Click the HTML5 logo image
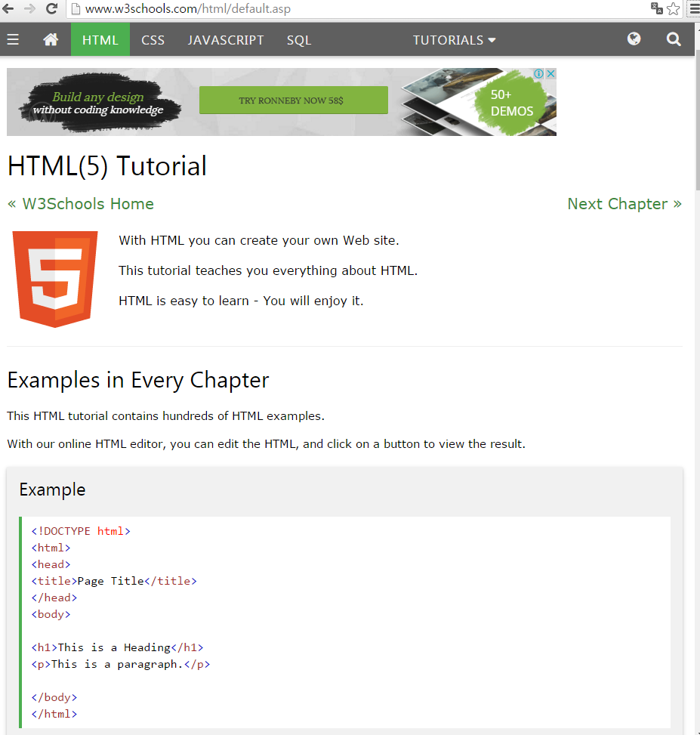Image resolution: width=700 pixels, height=735 pixels. point(55,279)
